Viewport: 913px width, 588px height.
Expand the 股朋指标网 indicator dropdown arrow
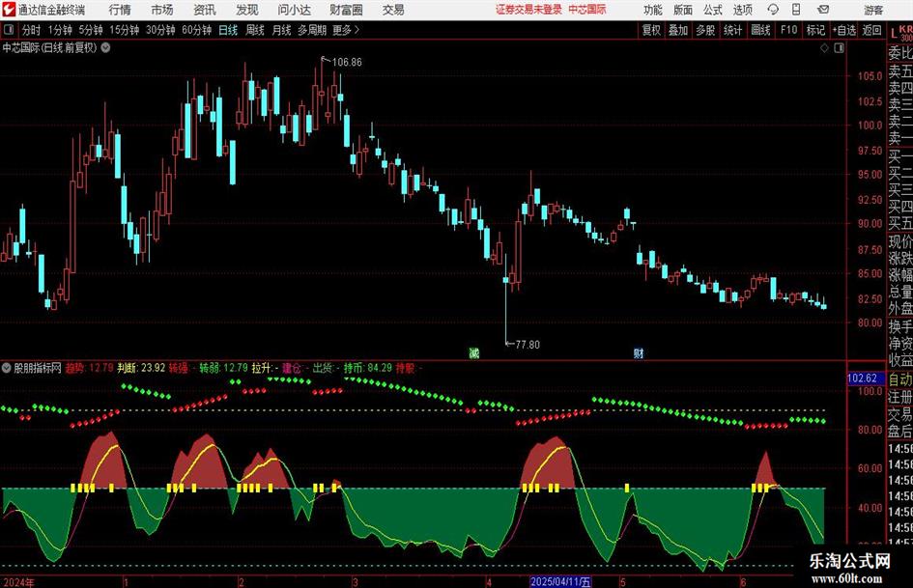pyautogui.click(x=7, y=368)
